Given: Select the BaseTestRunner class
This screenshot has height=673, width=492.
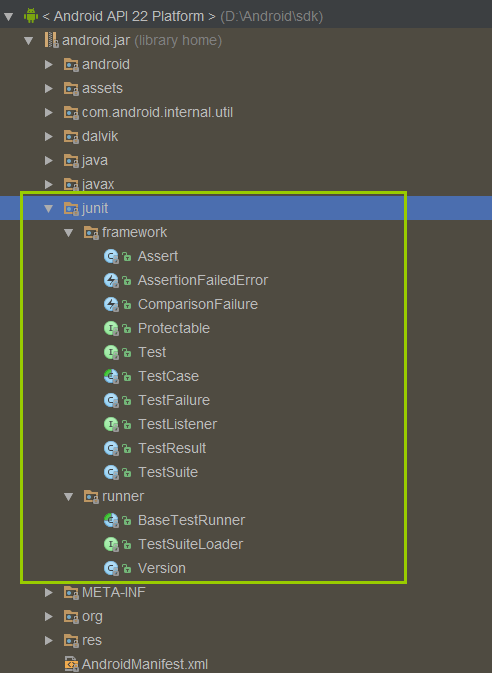Looking at the screenshot, I should tap(191, 520).
